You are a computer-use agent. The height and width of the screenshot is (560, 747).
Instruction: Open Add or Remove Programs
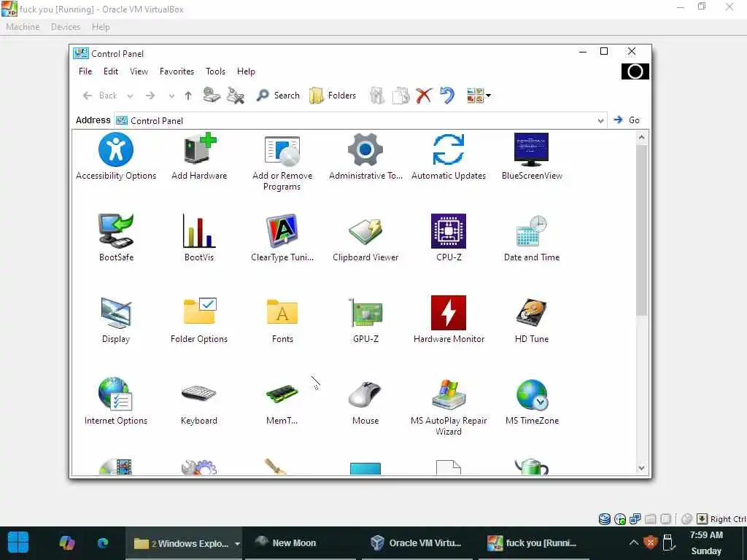click(x=282, y=162)
